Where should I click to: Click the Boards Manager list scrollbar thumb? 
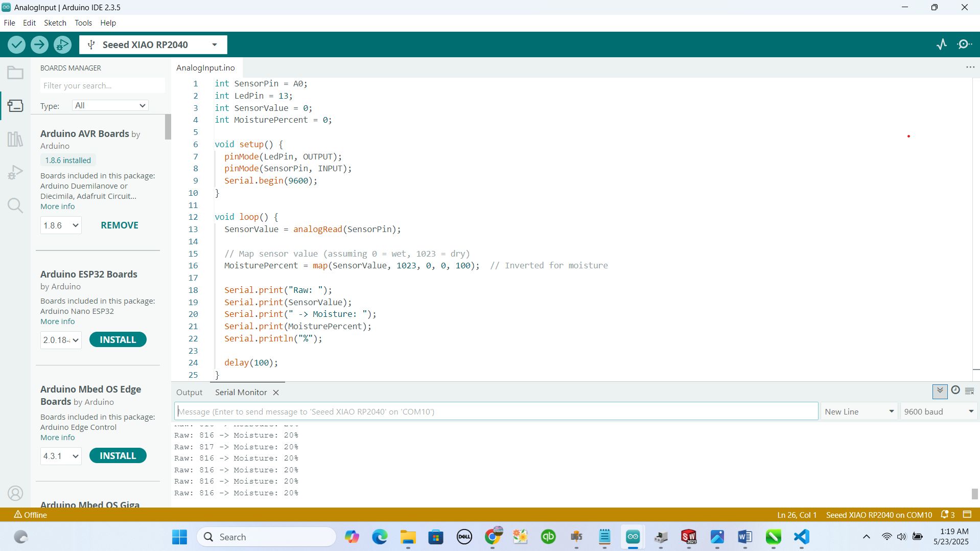[x=168, y=127]
